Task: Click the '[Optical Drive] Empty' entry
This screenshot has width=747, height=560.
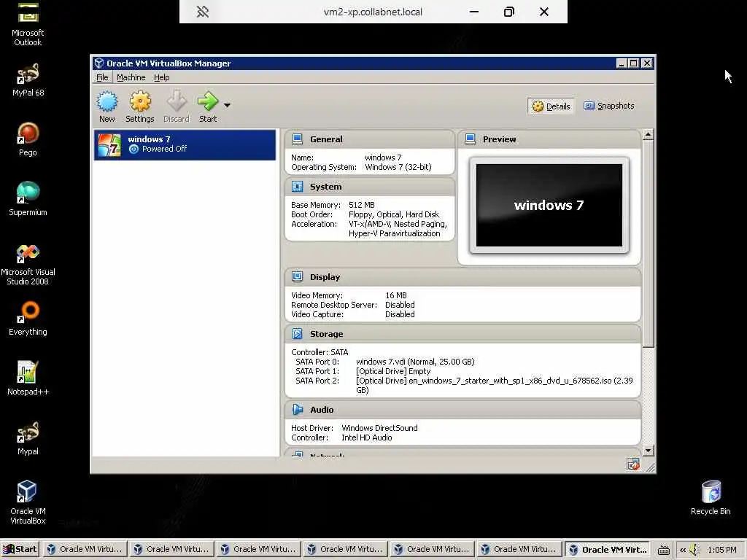Action: [393, 371]
